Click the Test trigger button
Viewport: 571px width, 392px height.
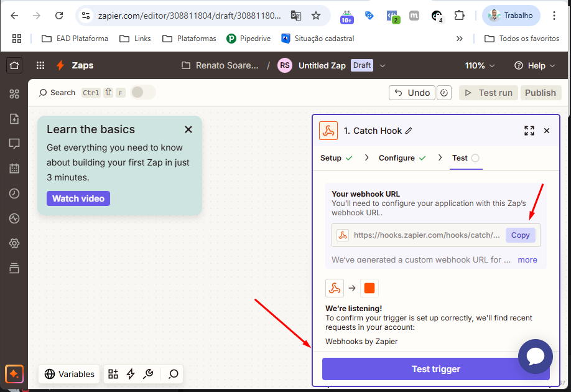[436, 369]
